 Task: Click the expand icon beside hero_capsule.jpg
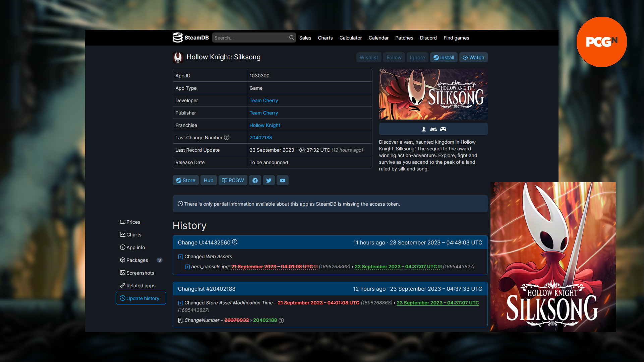coord(187,267)
